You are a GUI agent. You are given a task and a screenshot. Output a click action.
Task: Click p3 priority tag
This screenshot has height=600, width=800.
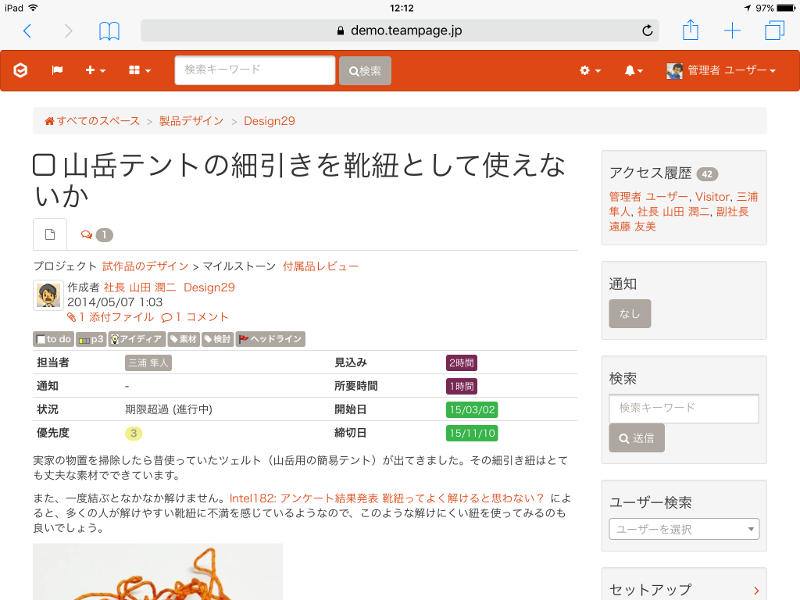tap(91, 339)
